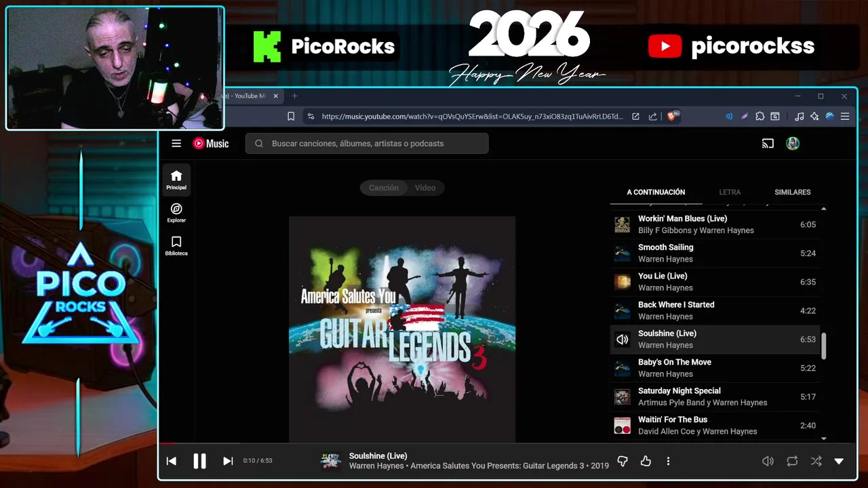Dislike Soulshine (Live) with thumbs down

point(623,461)
